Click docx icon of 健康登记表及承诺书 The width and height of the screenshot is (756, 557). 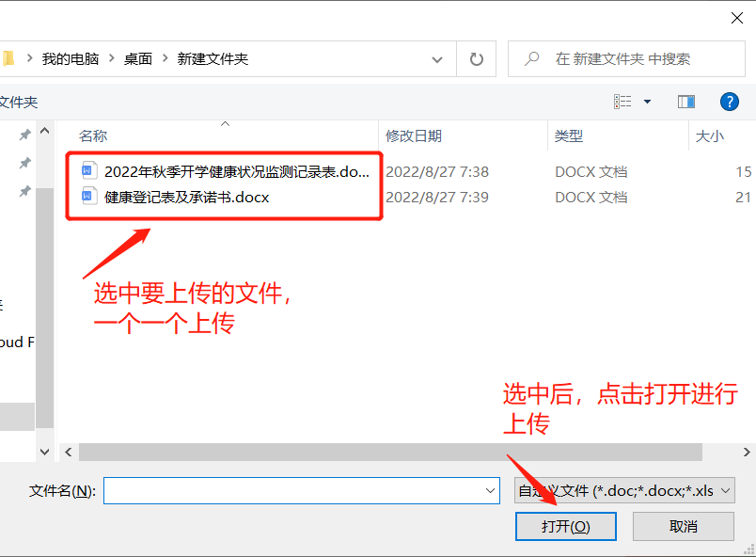[89, 197]
